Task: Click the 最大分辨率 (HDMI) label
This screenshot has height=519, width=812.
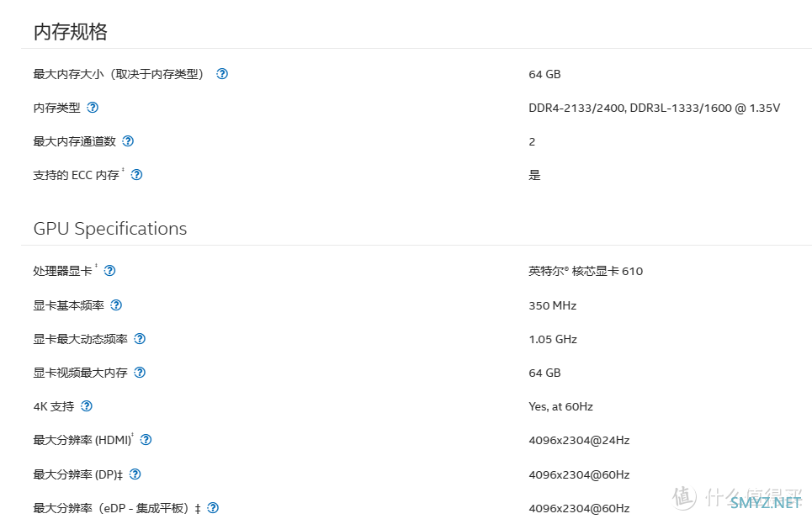Action: pyautogui.click(x=82, y=440)
